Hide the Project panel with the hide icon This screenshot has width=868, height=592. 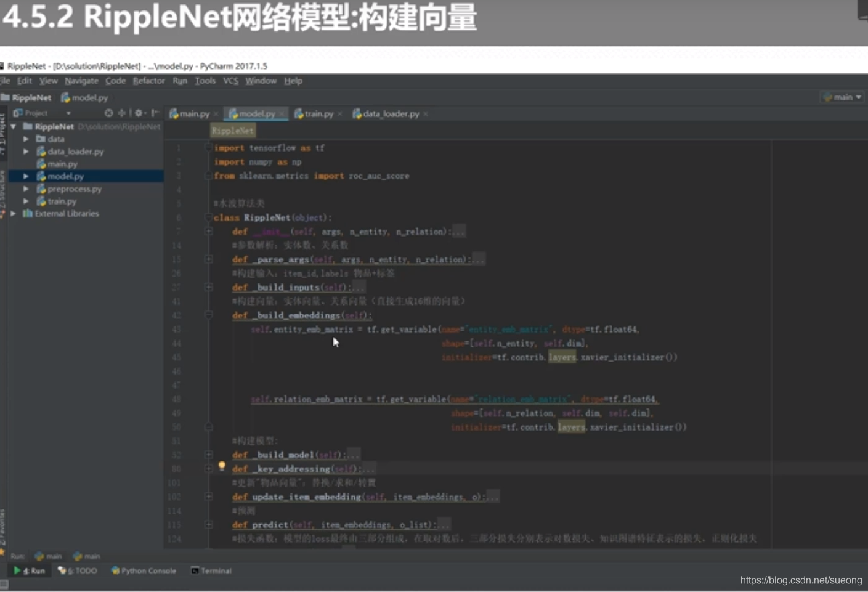click(x=155, y=113)
